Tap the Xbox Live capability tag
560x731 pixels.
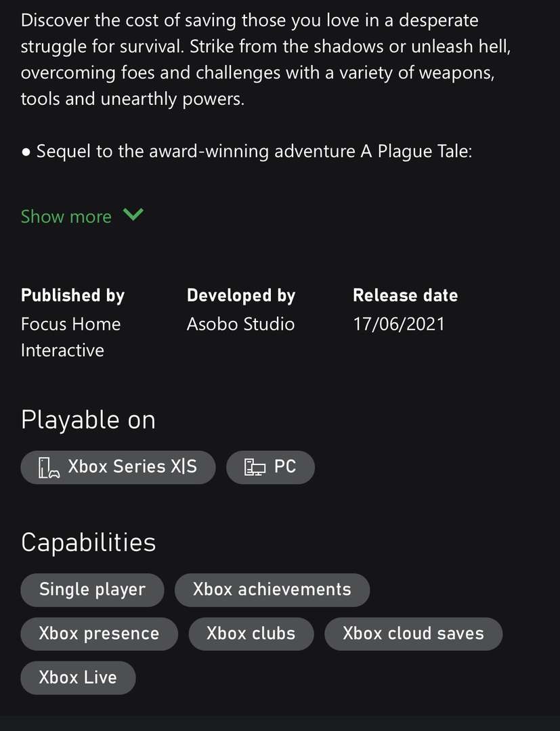click(x=78, y=678)
